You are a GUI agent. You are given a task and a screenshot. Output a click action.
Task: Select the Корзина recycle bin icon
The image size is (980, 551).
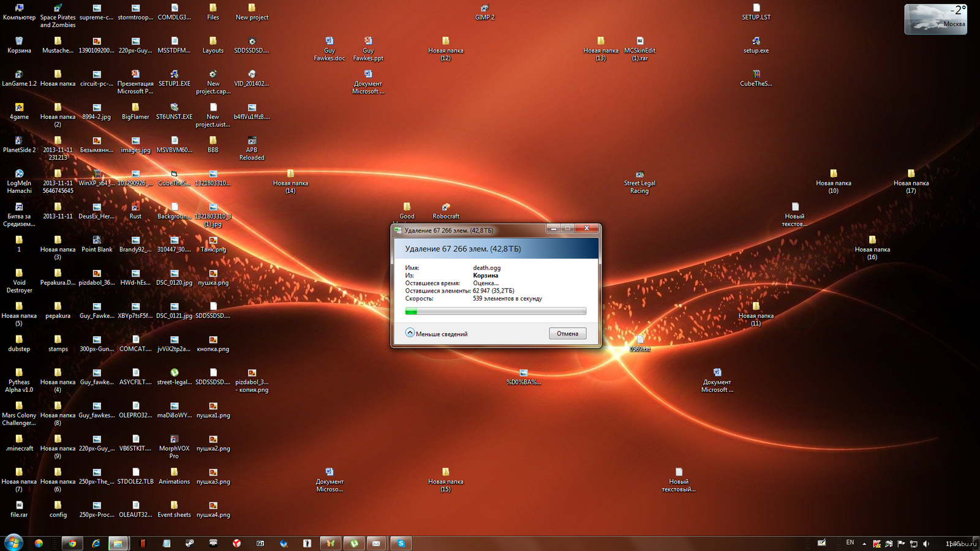coord(19,45)
